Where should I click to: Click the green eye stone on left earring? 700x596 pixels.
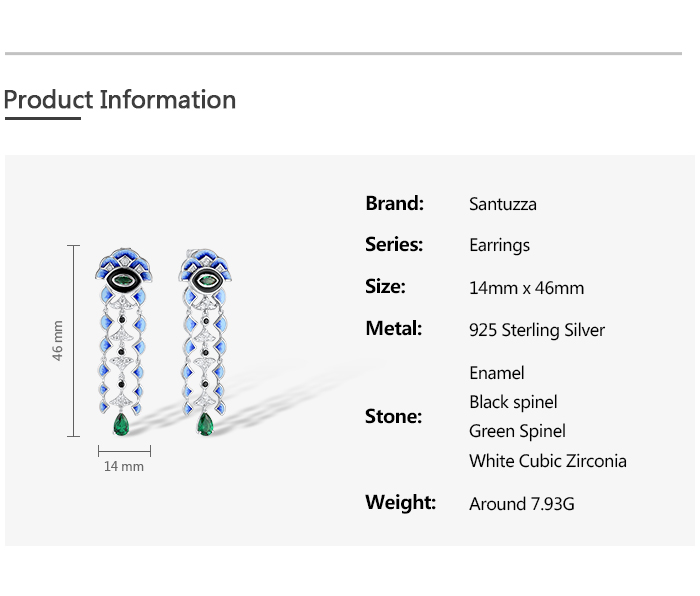122,280
